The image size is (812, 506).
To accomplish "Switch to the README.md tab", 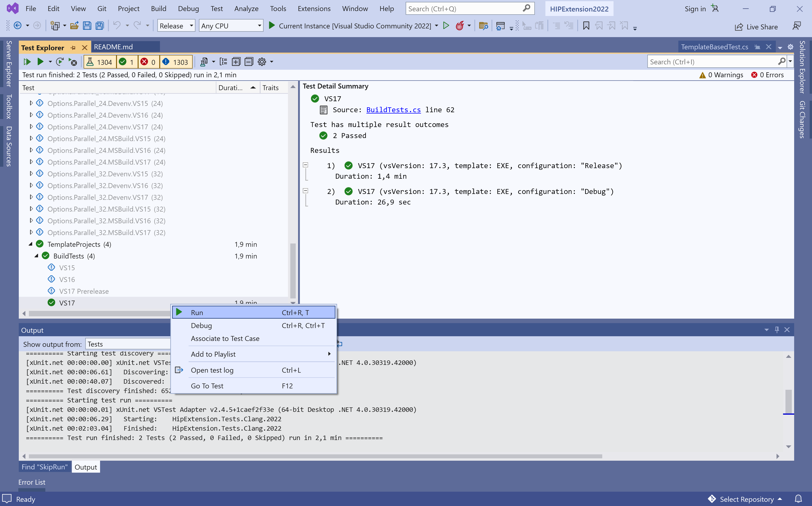I will (x=113, y=47).
